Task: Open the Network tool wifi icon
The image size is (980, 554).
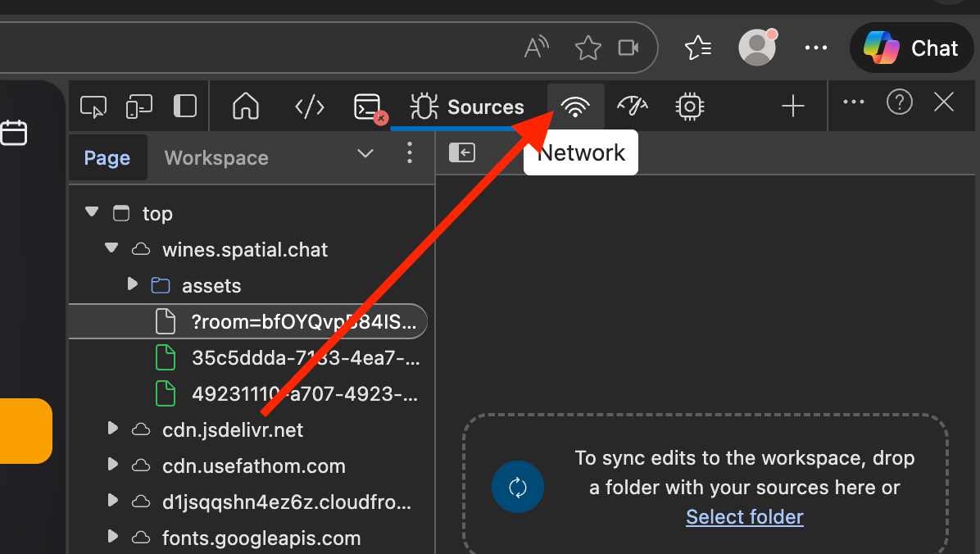Action: (x=575, y=107)
